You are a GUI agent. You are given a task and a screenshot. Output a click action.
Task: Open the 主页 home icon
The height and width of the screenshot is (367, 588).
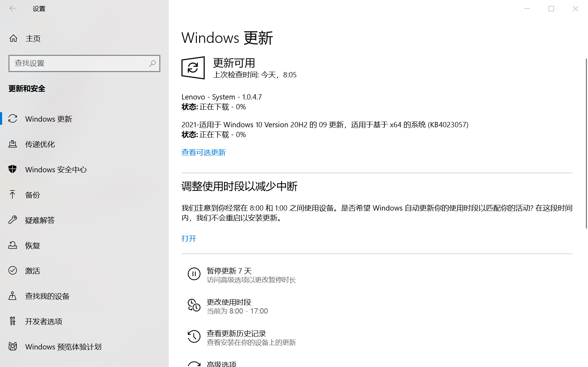pyautogui.click(x=13, y=38)
